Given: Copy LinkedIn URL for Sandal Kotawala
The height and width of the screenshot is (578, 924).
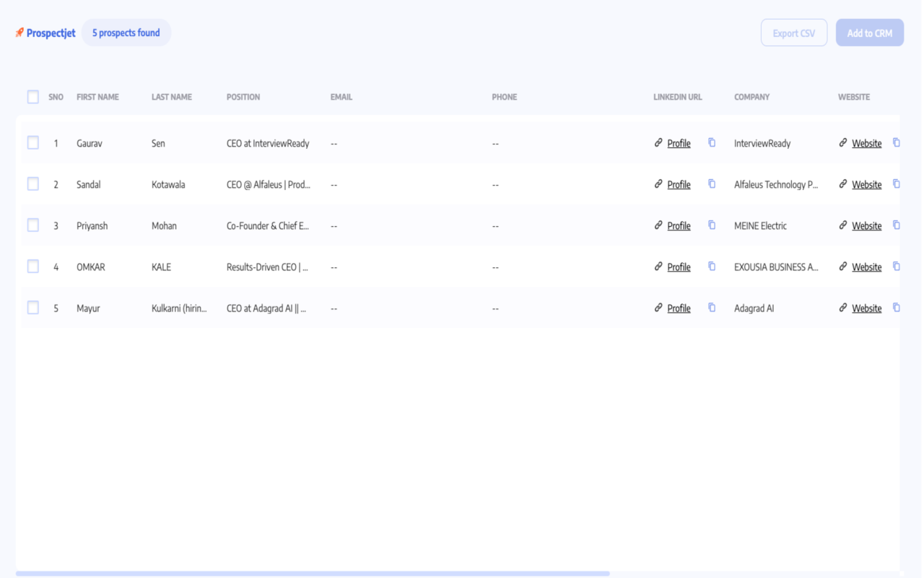Looking at the screenshot, I should [x=712, y=184].
